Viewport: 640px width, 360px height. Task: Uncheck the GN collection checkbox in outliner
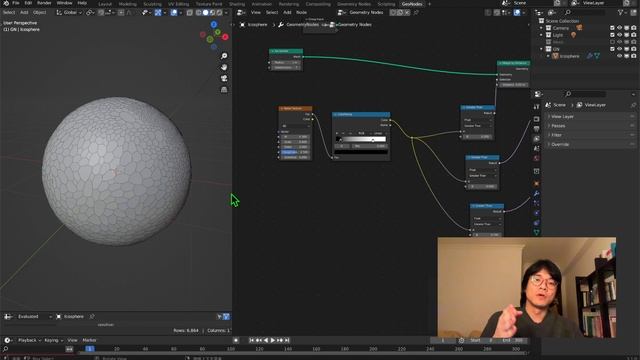pos(612,49)
